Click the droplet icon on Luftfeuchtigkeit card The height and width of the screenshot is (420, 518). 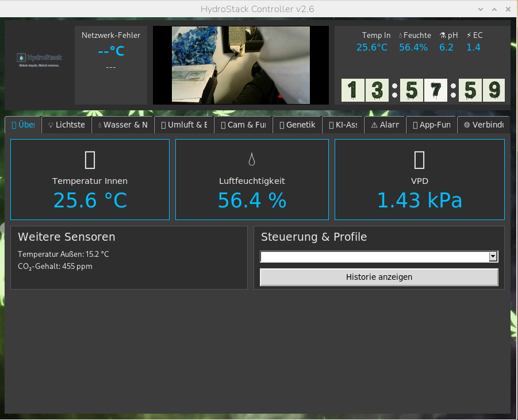[252, 160]
